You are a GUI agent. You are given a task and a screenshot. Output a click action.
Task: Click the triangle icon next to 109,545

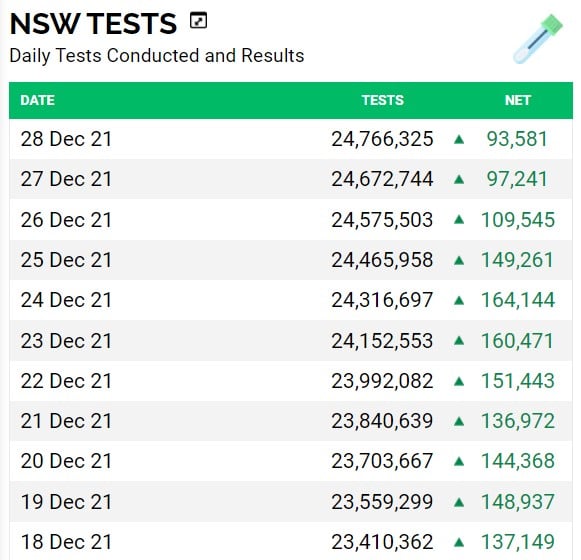coord(459,220)
